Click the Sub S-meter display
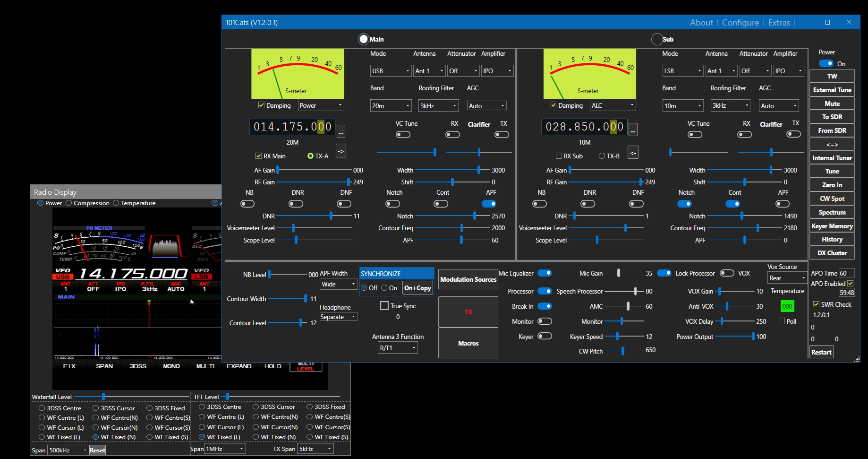 pyautogui.click(x=590, y=74)
